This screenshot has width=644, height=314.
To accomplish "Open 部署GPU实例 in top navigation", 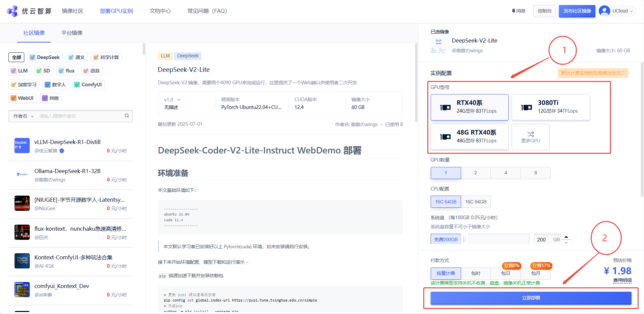I will (116, 11).
